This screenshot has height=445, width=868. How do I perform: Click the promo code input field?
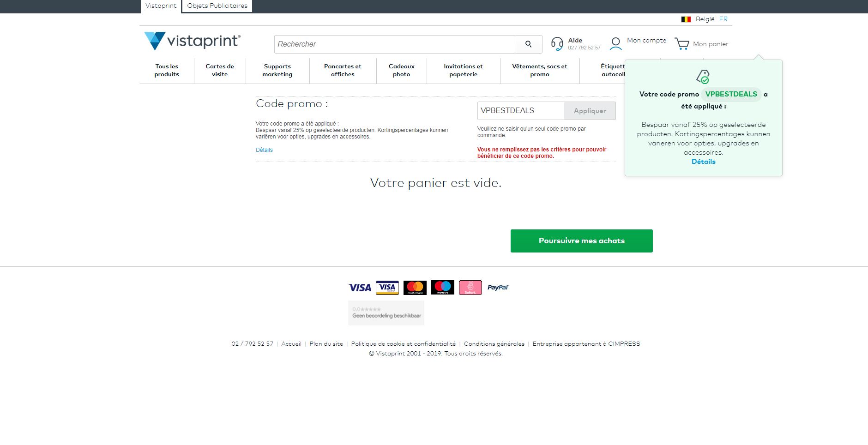coord(521,111)
